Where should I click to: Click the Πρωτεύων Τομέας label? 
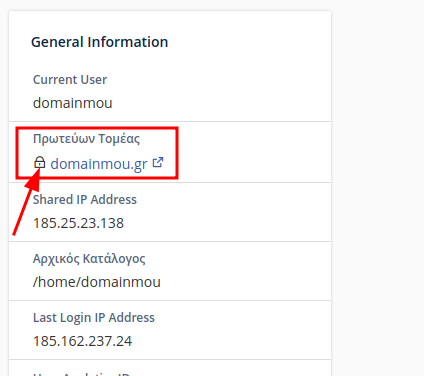click(86, 139)
